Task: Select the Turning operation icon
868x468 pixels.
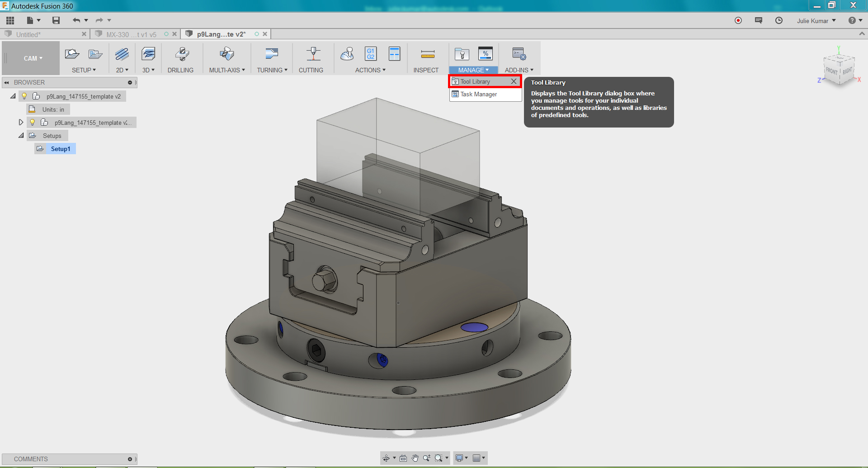Action: (272, 54)
